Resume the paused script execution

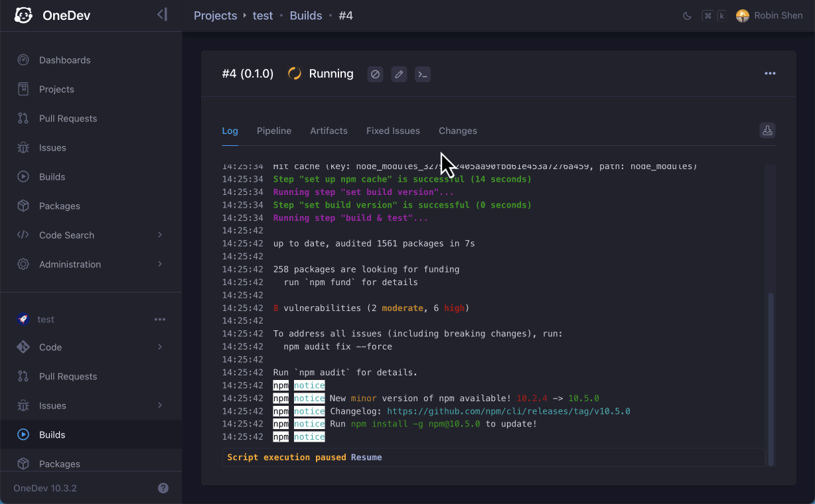(366, 457)
